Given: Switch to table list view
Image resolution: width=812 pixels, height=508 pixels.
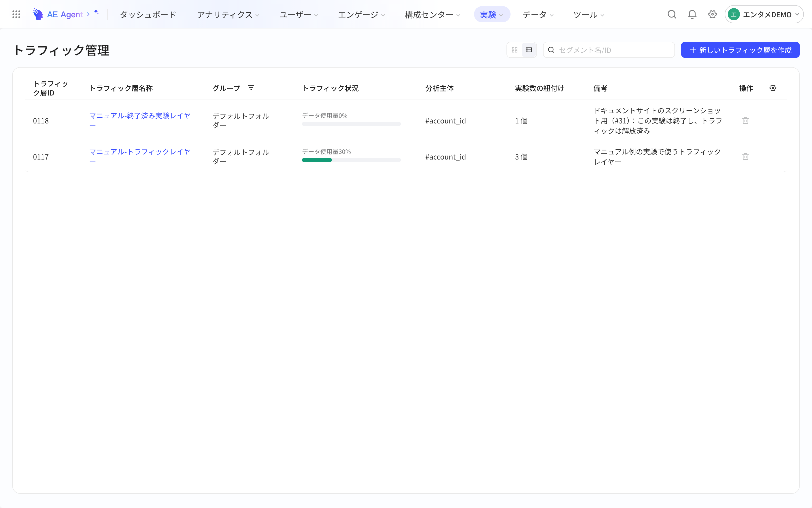Looking at the screenshot, I should (529, 50).
